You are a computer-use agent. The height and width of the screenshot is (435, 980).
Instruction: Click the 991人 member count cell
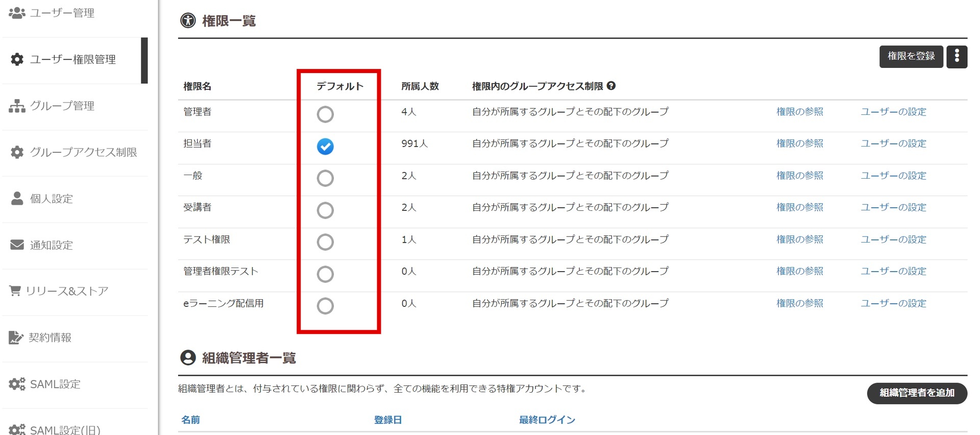coord(414,143)
